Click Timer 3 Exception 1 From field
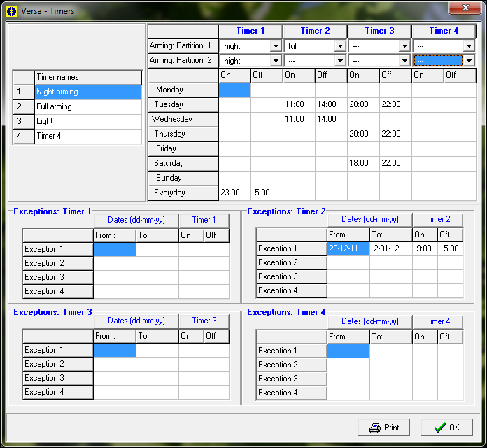 (x=115, y=351)
